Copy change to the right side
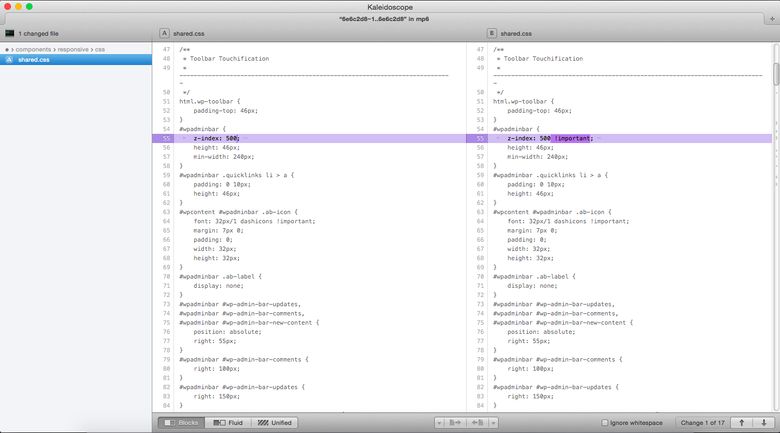 (455, 423)
